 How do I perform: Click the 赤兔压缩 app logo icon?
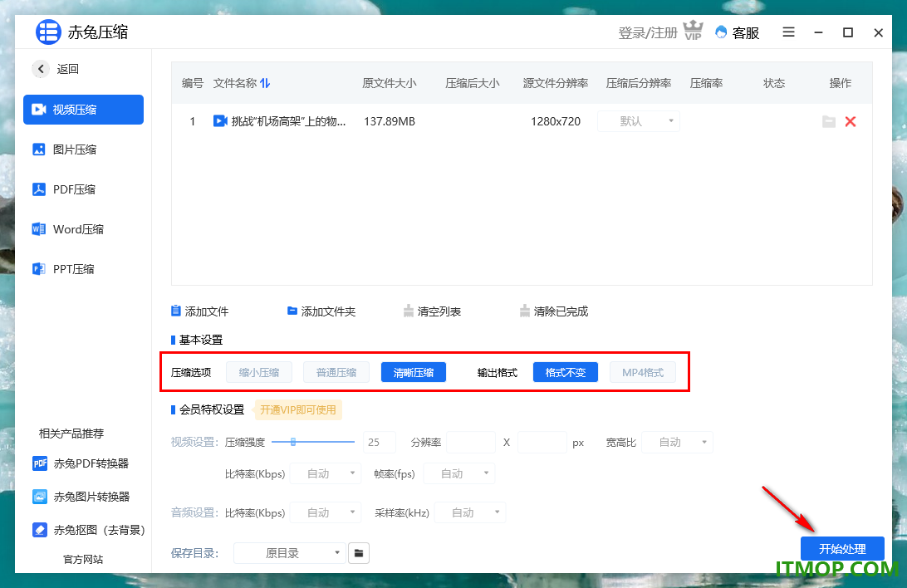(48, 32)
